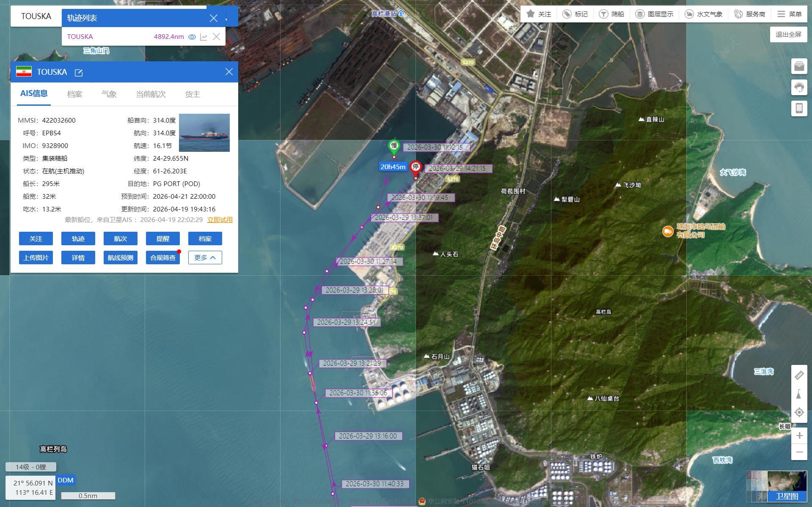Click the customer service headset icon
This screenshot has width=812, height=507.
[799, 87]
